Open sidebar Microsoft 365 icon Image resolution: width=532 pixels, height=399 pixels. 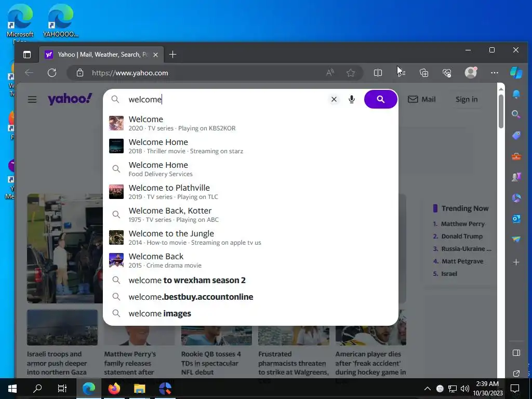(x=516, y=198)
